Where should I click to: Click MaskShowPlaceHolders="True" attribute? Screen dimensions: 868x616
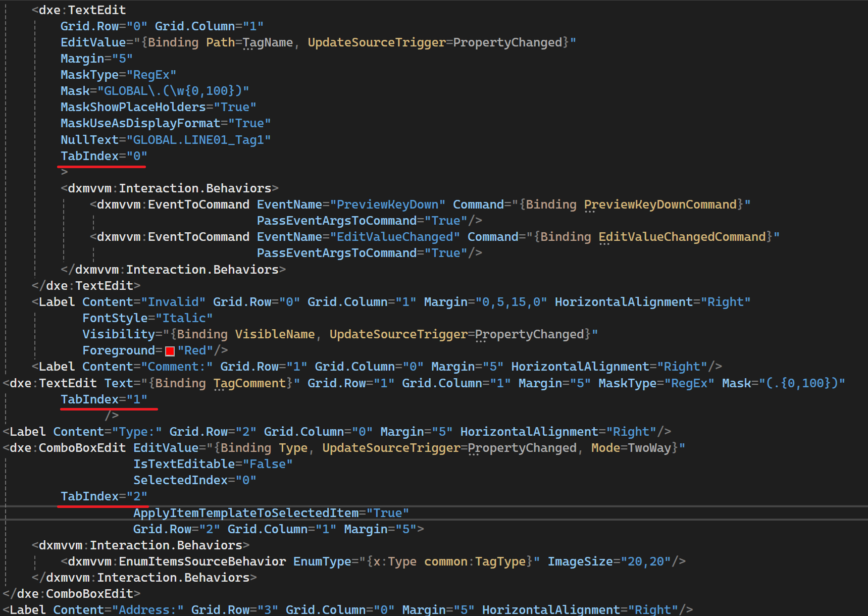click(x=159, y=107)
